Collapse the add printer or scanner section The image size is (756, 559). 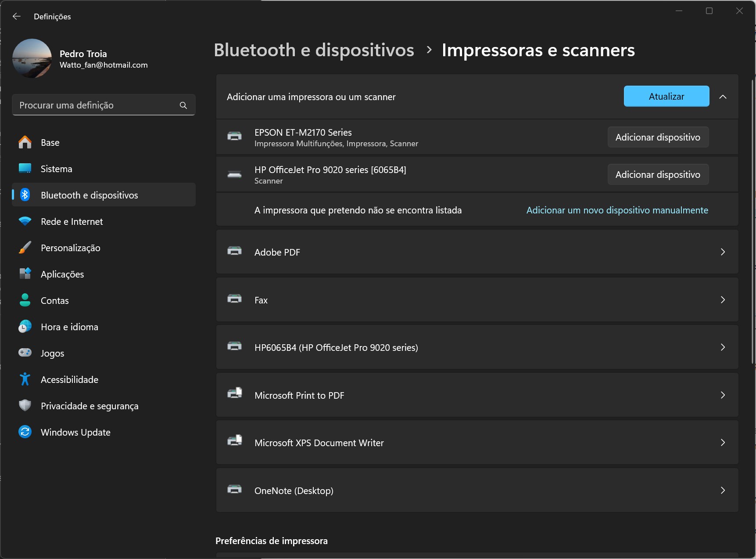point(723,97)
